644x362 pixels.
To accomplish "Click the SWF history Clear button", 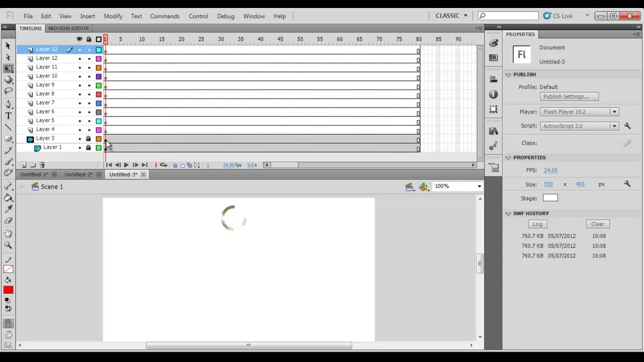I will click(x=597, y=224).
